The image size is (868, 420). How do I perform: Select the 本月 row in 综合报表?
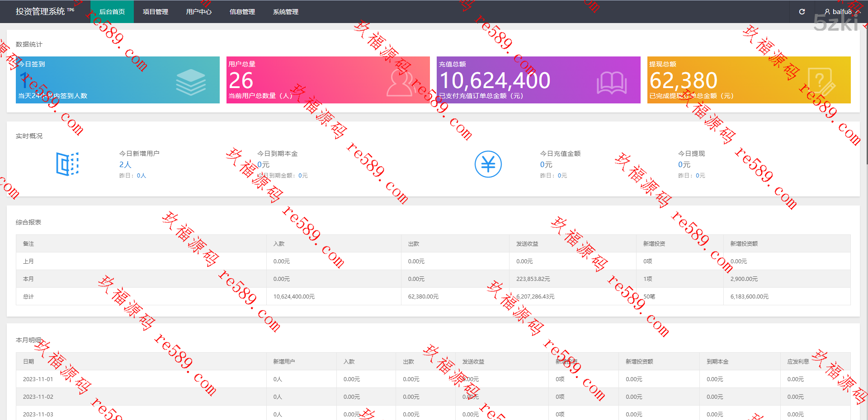click(x=28, y=279)
